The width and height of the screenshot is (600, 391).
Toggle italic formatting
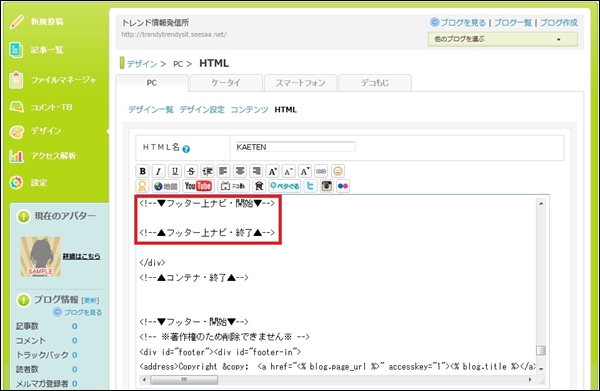click(x=158, y=171)
